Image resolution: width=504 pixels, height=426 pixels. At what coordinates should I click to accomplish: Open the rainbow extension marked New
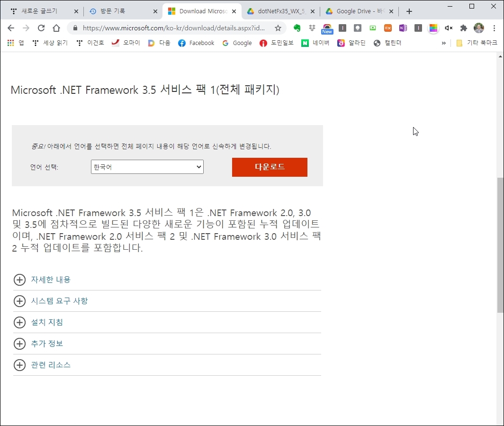pyautogui.click(x=327, y=28)
